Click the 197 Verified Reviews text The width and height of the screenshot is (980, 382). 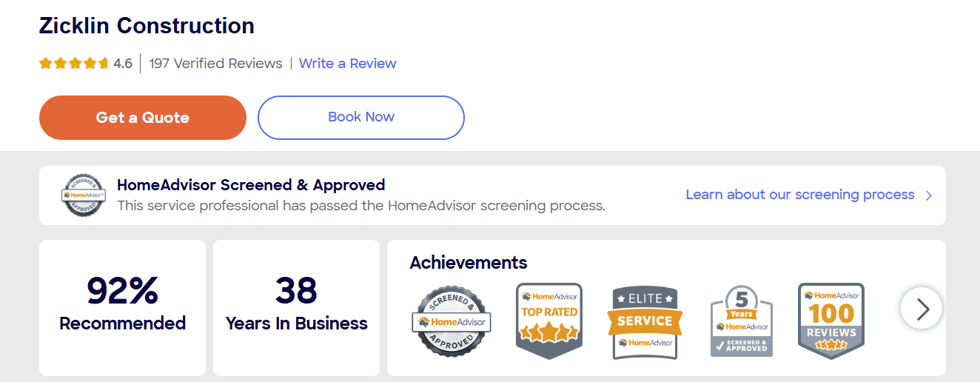215,64
